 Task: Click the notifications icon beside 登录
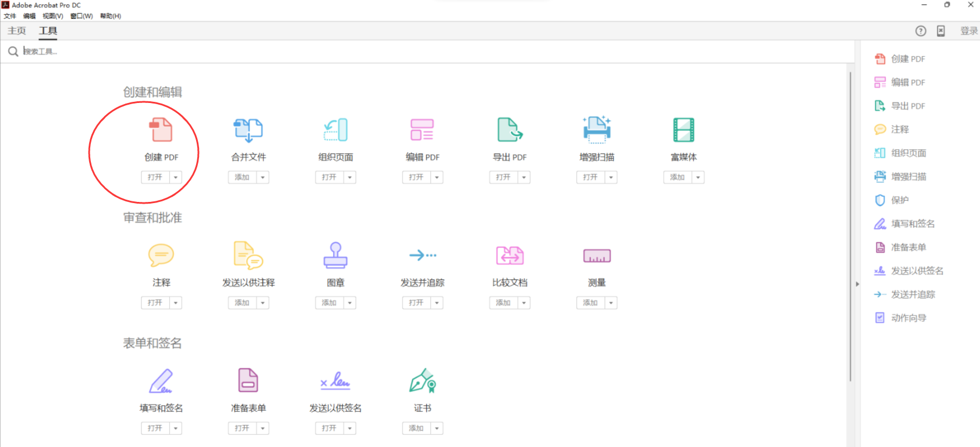tap(941, 31)
